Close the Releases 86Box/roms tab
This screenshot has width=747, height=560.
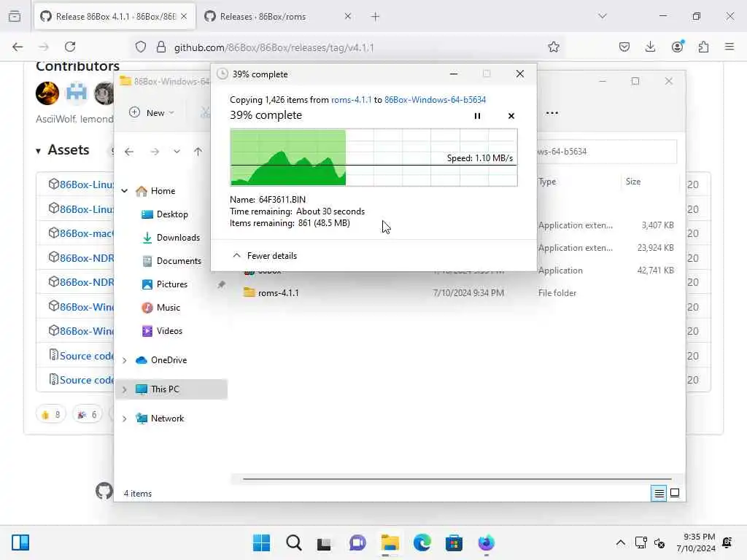pos(348,17)
